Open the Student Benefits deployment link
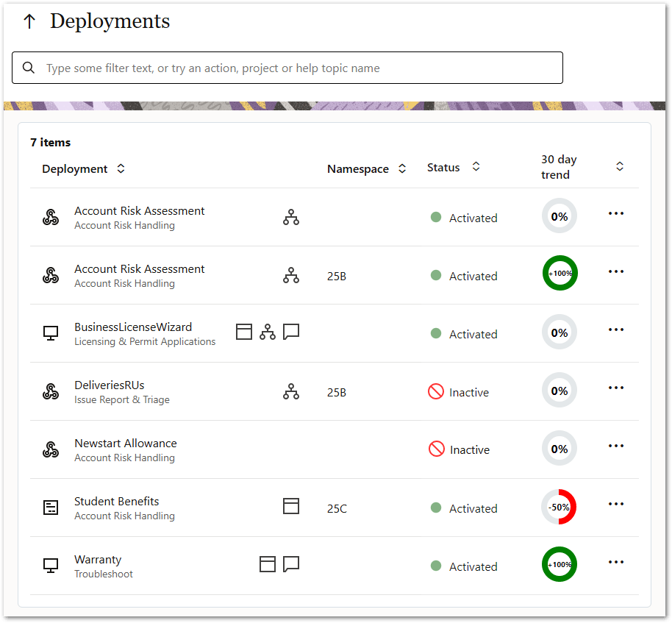The image size is (672, 623). pyautogui.click(x=116, y=501)
